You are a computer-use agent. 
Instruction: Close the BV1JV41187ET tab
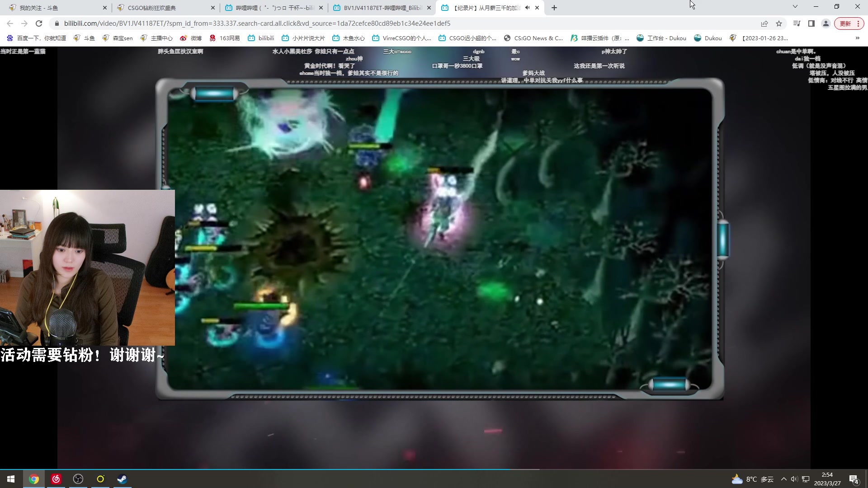[429, 8]
